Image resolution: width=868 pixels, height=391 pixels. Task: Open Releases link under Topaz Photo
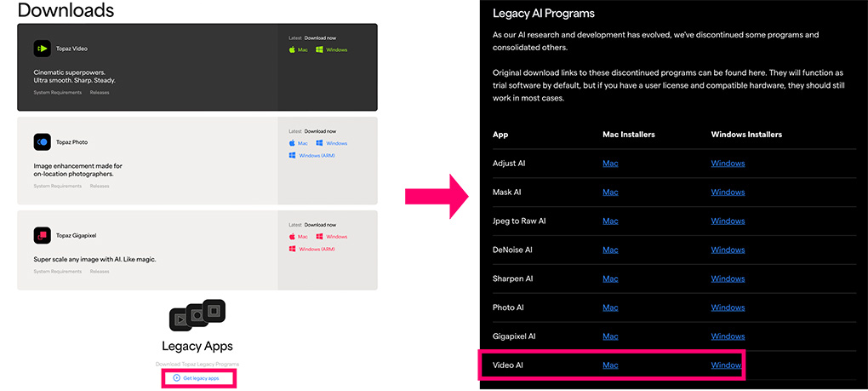coord(100,186)
